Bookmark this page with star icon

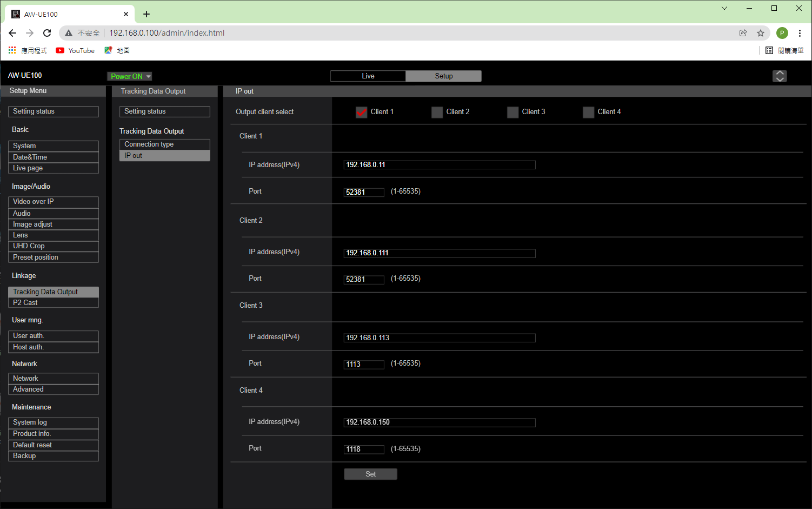coord(761,33)
